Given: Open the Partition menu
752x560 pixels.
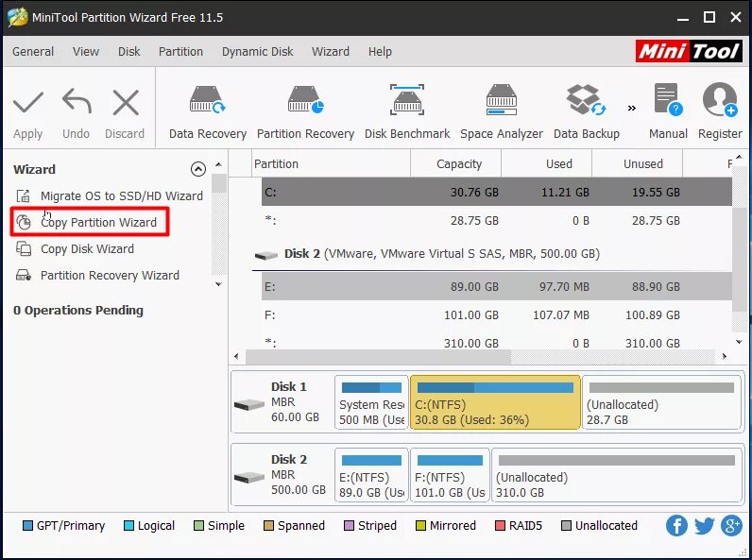Looking at the screenshot, I should point(180,51).
